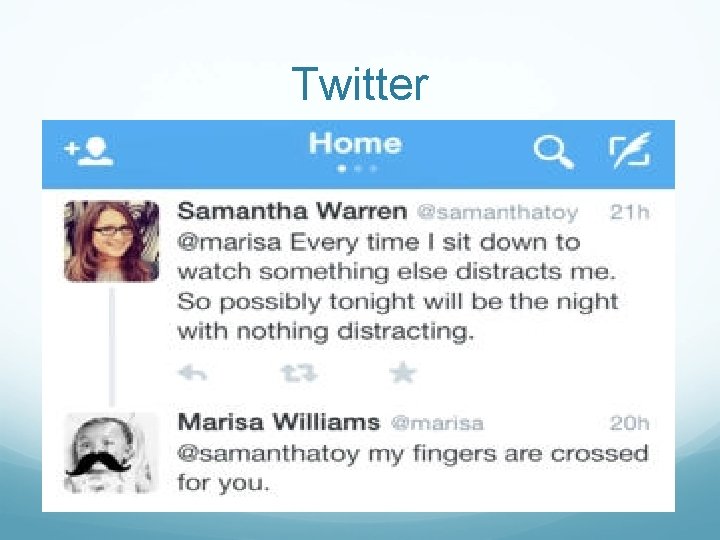Open the search magnifier icon
This screenshot has height=540, width=720.
(554, 152)
